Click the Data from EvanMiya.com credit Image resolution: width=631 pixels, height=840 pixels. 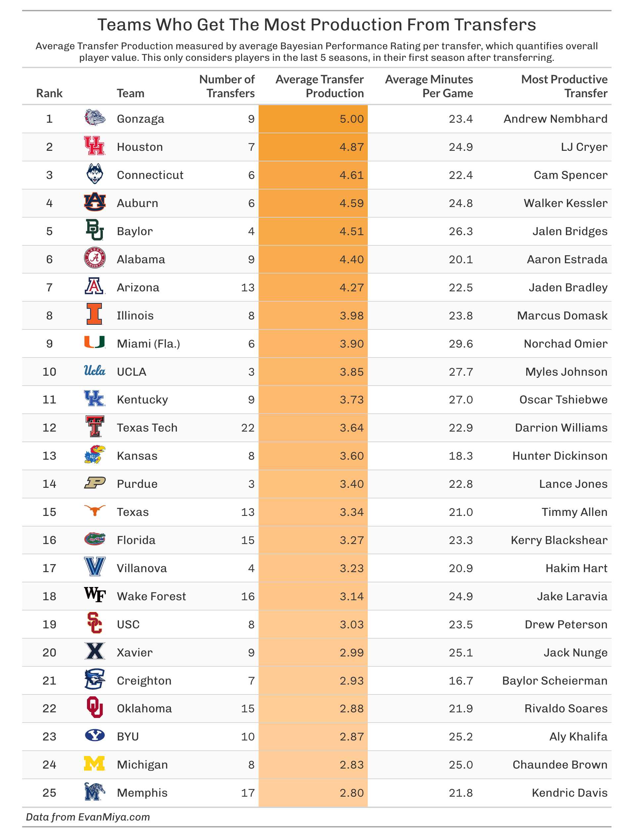(x=88, y=817)
